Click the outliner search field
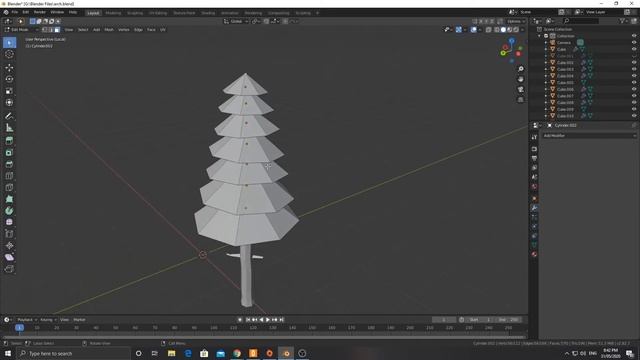Image resolution: width=640 pixels, height=360 pixels. pyautogui.click(x=581, y=21)
